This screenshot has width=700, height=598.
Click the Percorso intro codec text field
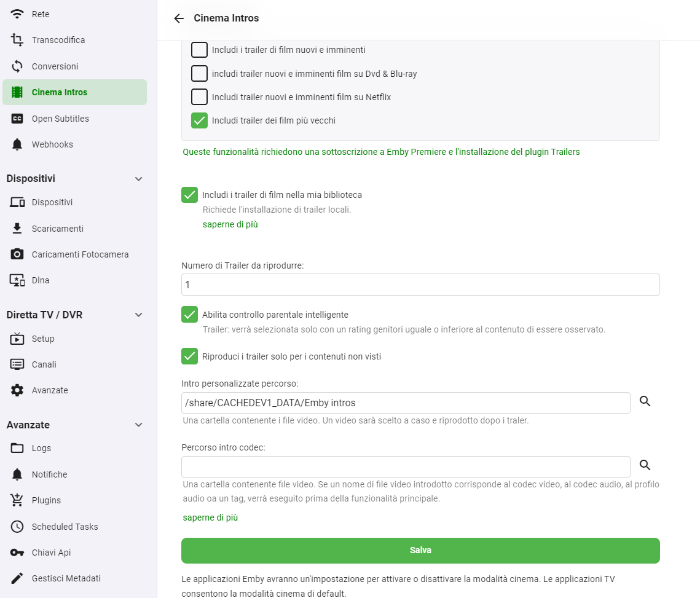pyautogui.click(x=406, y=466)
